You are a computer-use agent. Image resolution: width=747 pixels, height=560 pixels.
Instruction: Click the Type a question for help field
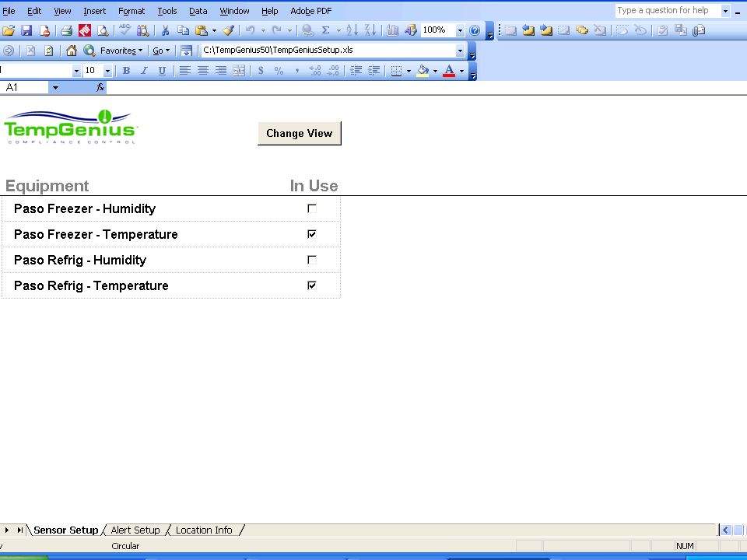click(x=668, y=10)
